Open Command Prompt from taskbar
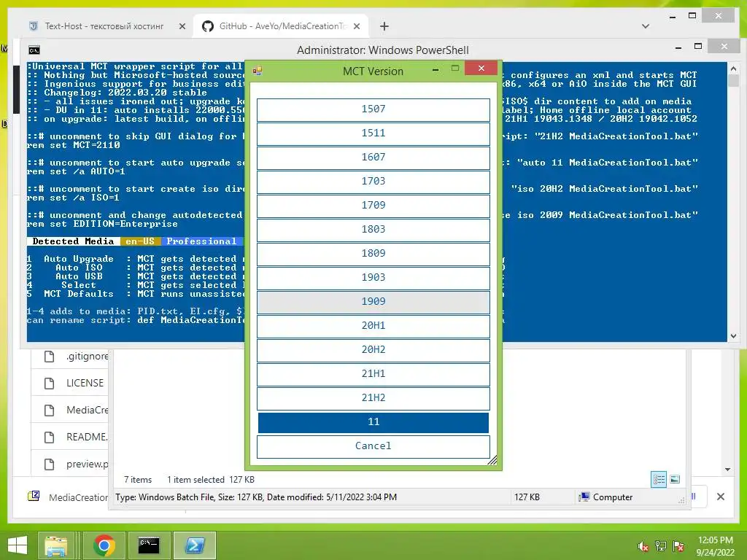The width and height of the screenshot is (747, 560). [149, 545]
